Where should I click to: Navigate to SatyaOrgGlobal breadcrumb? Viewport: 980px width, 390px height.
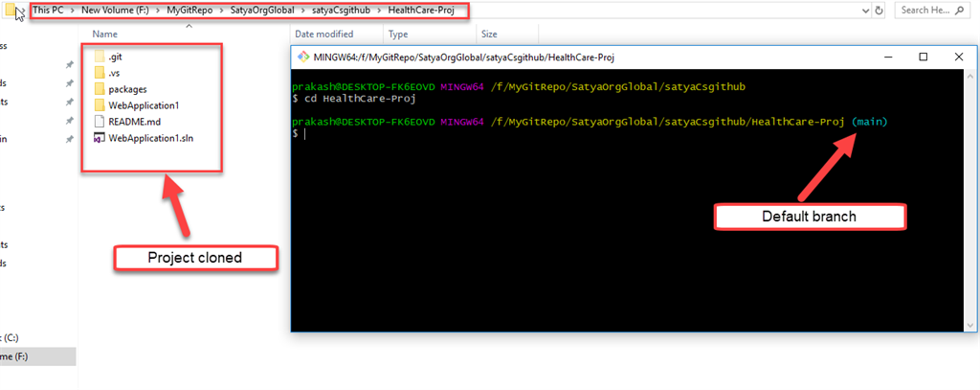(x=262, y=11)
